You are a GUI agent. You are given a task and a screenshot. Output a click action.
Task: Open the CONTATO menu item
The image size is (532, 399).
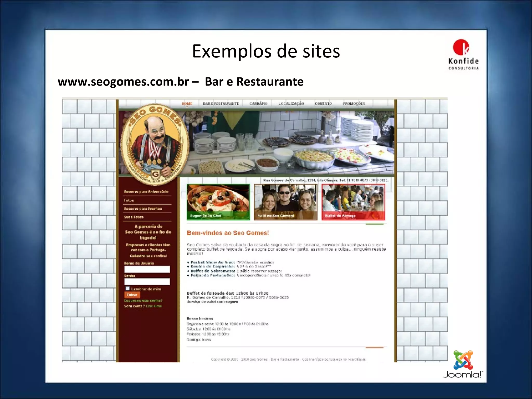pyautogui.click(x=323, y=104)
